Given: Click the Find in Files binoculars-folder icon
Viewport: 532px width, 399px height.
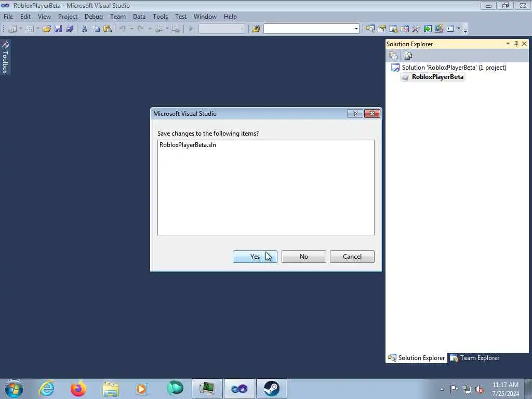Looking at the screenshot, I should point(256,29).
